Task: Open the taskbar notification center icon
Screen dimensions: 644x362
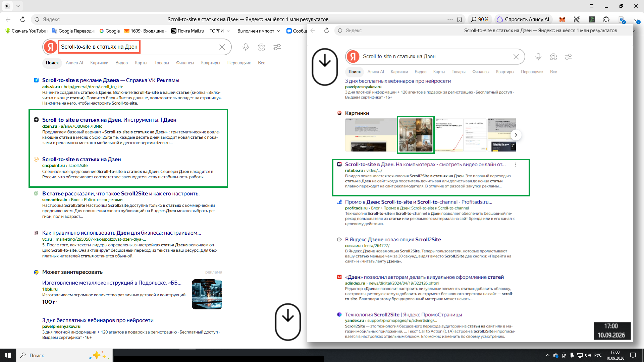Action: point(633,355)
